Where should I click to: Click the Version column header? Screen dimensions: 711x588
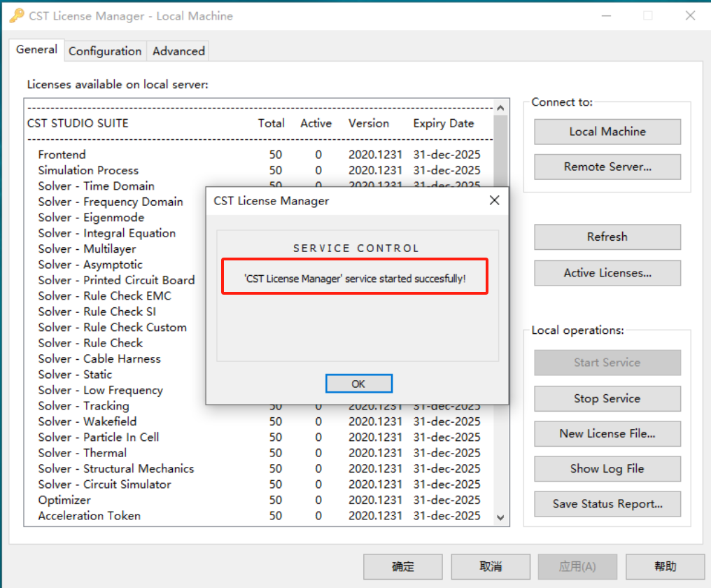369,123
